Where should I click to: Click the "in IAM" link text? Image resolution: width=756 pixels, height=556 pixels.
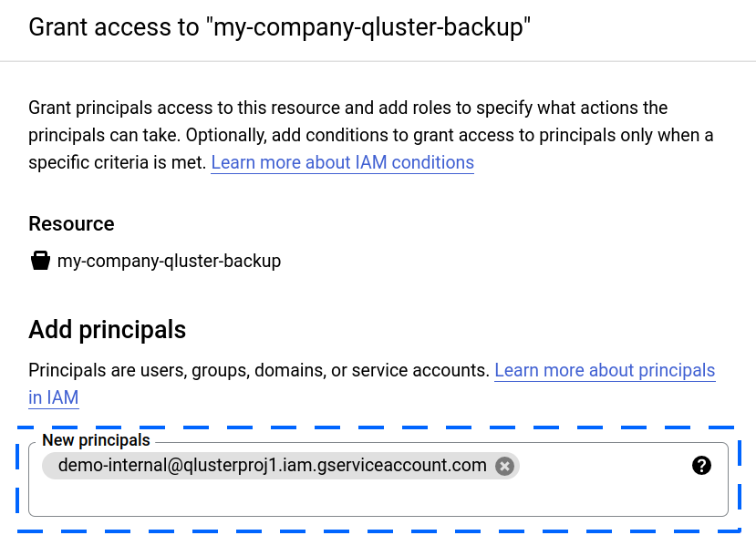(x=54, y=397)
